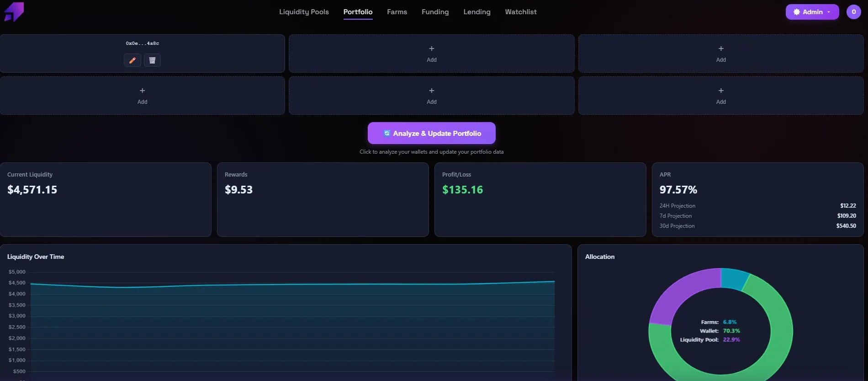
Task: Click the Liquidity Pool 22.9% legend entry
Action: [x=710, y=339]
